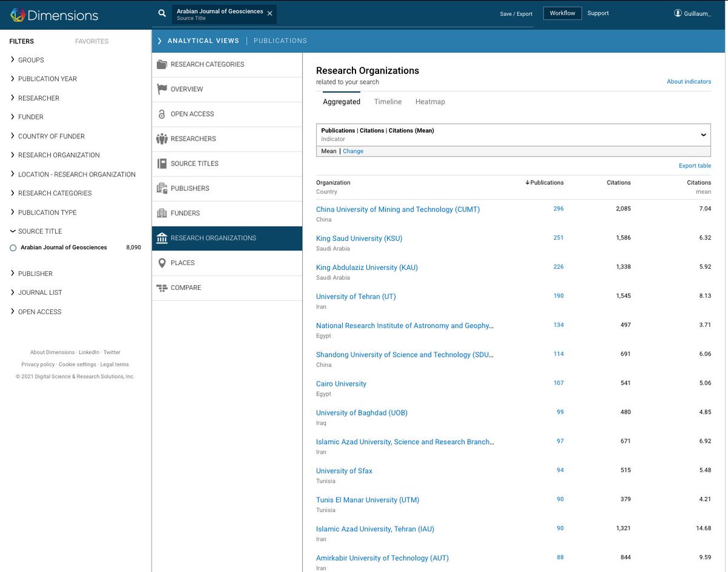Expand the Open Access filter in sidebar
The height and width of the screenshot is (572, 728).
point(13,312)
